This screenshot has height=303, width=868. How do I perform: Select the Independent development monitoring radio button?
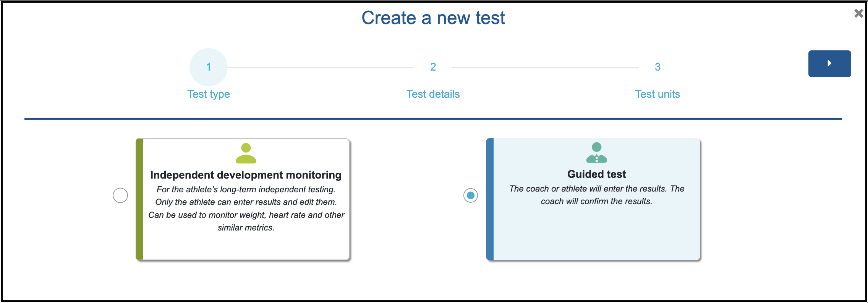pos(120,195)
